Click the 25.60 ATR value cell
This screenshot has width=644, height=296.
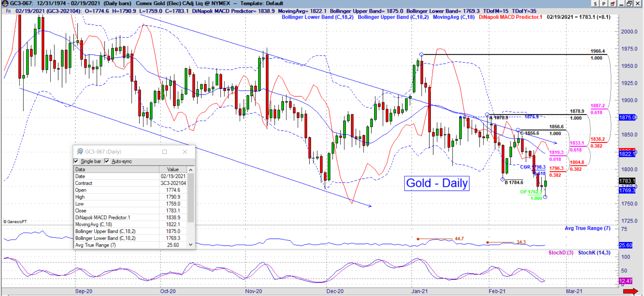[173, 245]
